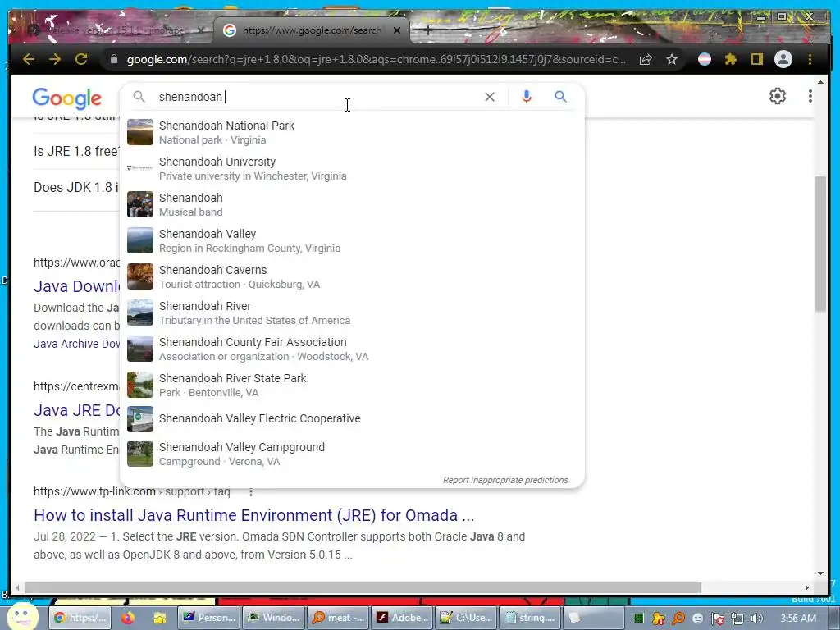Open the Extensions puzzle piece menu

[x=731, y=59]
